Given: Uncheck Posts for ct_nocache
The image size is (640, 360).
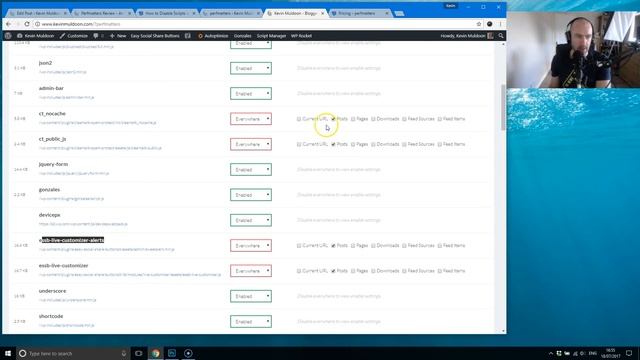Looking at the screenshot, I should click(x=333, y=119).
